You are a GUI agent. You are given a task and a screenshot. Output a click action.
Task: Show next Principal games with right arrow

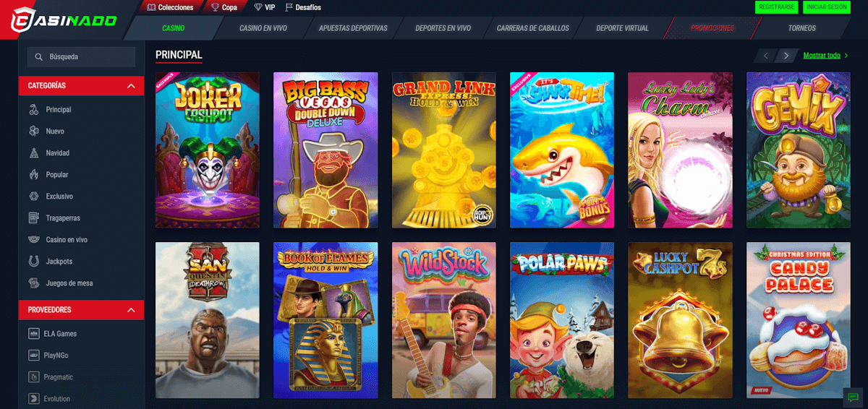click(x=786, y=56)
